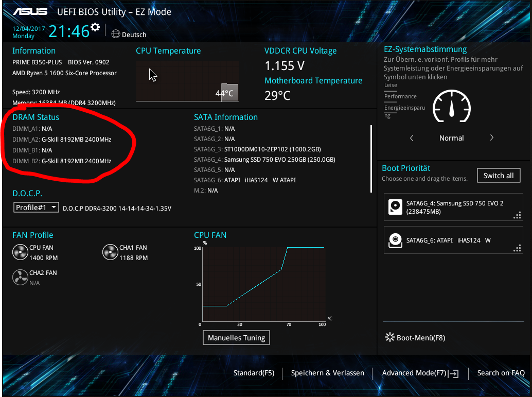The width and height of the screenshot is (532, 397).
Task: Click the EZ tuning speedometer gauge
Action: tap(452, 106)
